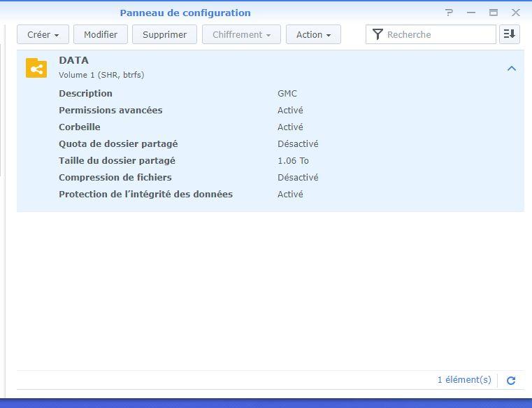Click the Volume 1 (SHR, btrfs) subtitle
The width and height of the screenshot is (532, 408).
tap(101, 75)
